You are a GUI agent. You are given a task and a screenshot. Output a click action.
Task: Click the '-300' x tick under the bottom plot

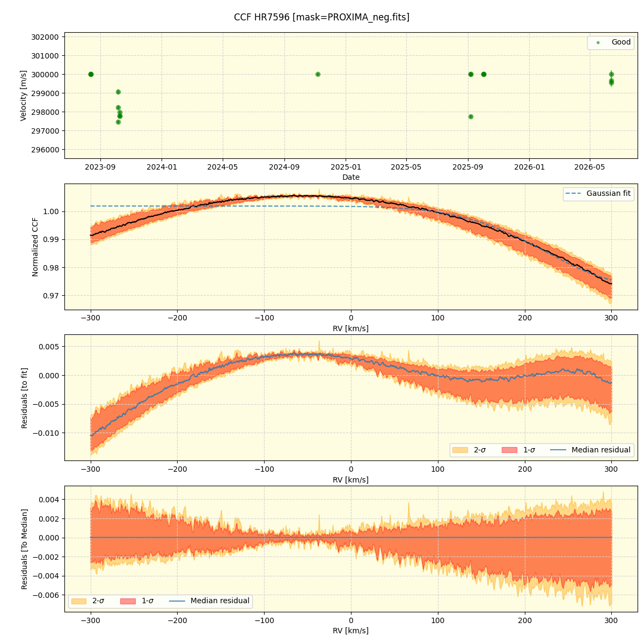[91, 621]
